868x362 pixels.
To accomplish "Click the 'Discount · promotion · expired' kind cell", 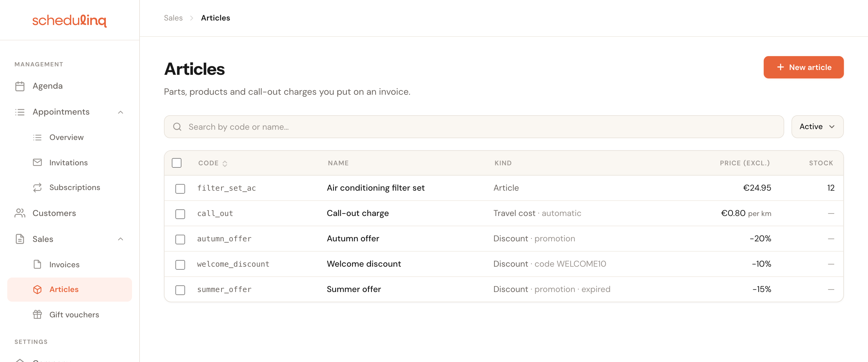I will tap(552, 289).
